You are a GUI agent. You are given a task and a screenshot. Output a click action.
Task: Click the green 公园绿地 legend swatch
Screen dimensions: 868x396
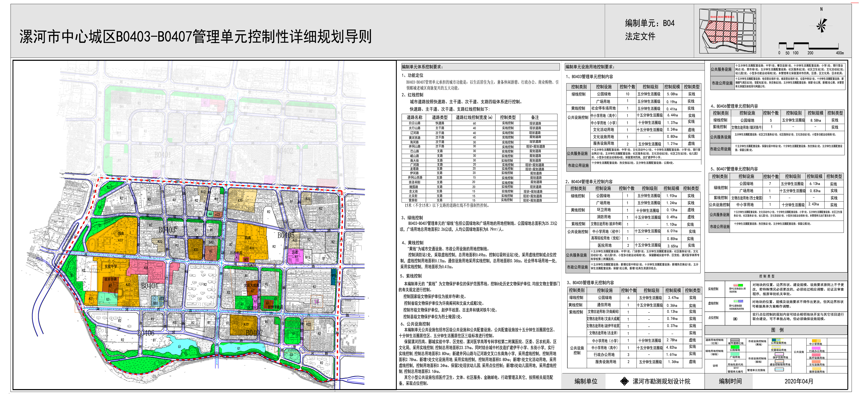735,347
